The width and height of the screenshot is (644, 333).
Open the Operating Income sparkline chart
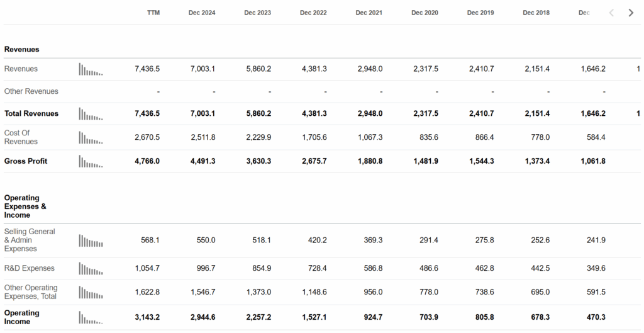tap(91, 317)
